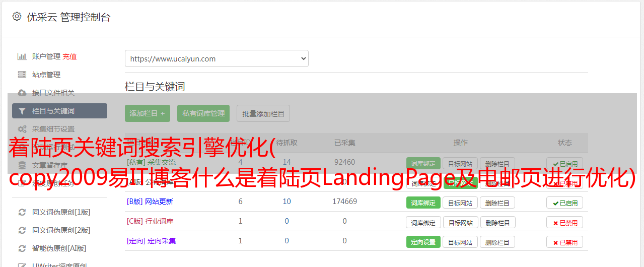Click 删除栏目 in the 网站更新 row
This screenshot has height=267, width=644.
497,203
